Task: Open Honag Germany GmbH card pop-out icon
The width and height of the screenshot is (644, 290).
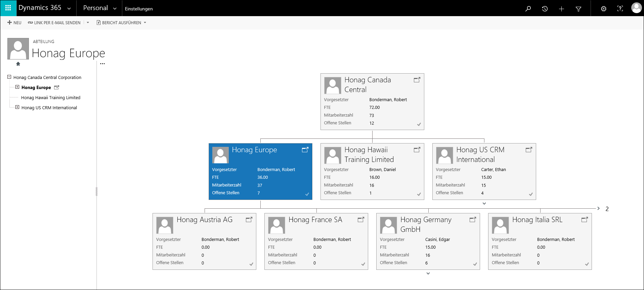Action: pos(473,220)
